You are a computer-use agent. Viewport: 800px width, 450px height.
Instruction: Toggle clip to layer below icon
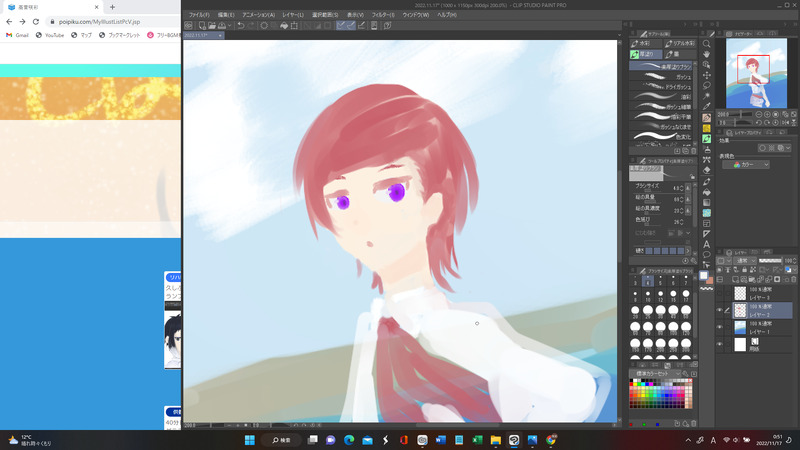720,270
